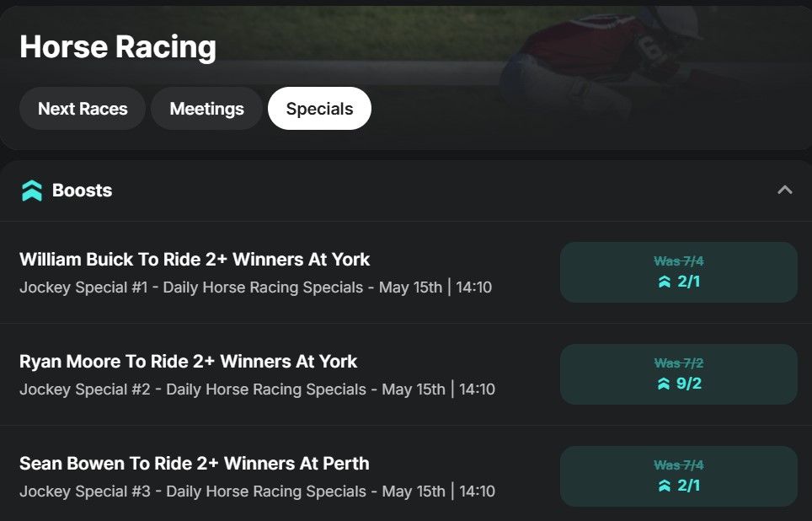The height and width of the screenshot is (521, 812).
Task: Open Sean Bowen 2+ Winners At Perth
Action: click(194, 464)
